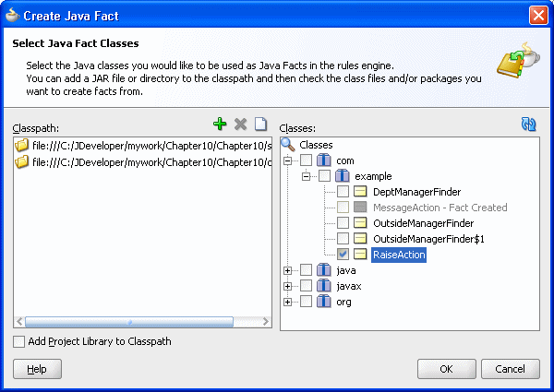
Task: Select the OutsideManagerFinder label
Action: (x=423, y=223)
